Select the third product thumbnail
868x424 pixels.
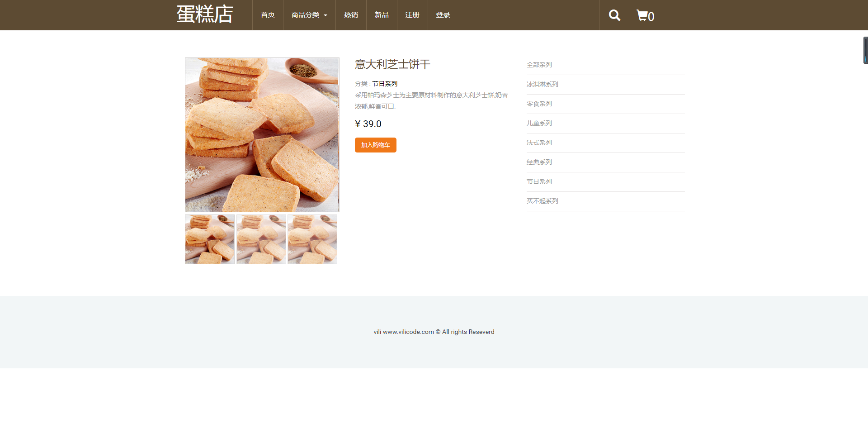pyautogui.click(x=312, y=239)
